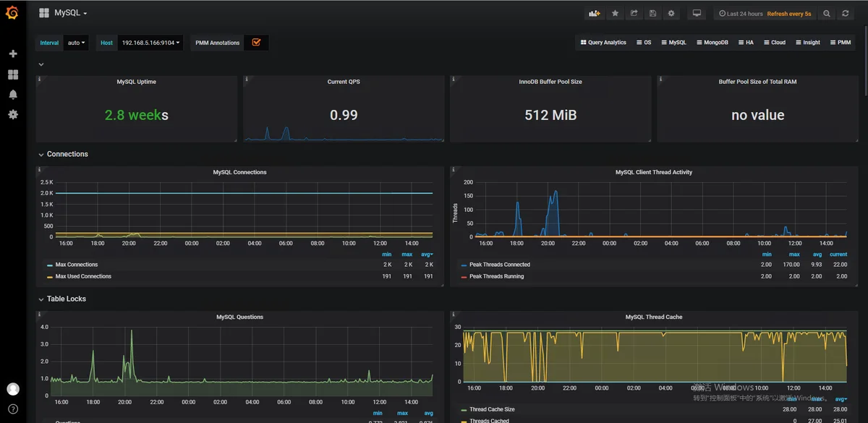Sort Client Thread Activity legend by current

click(838, 255)
